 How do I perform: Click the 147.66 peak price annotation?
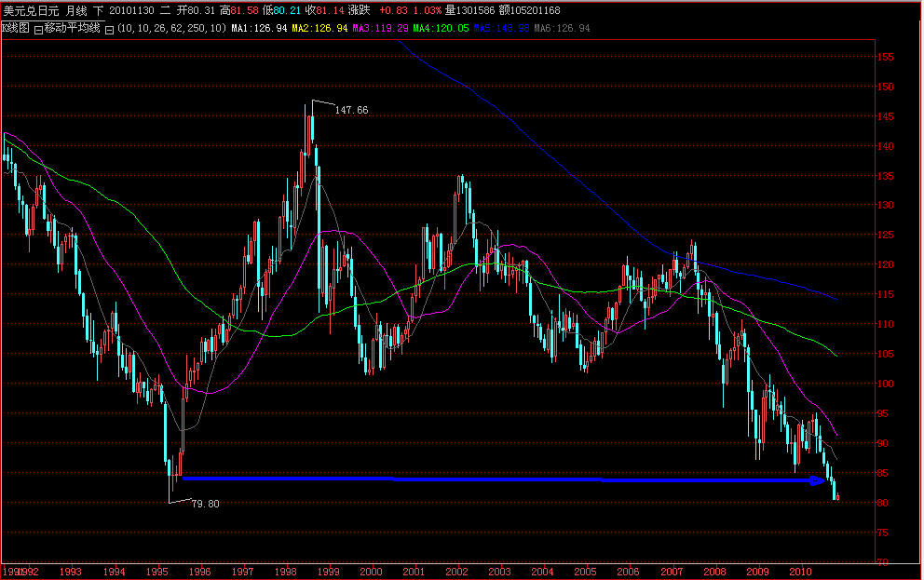[352, 110]
